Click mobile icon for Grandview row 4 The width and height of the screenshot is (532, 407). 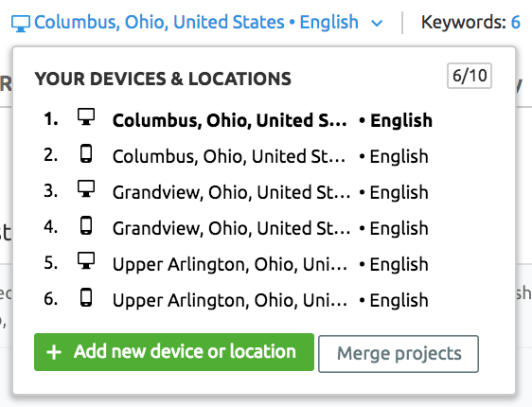tap(86, 225)
